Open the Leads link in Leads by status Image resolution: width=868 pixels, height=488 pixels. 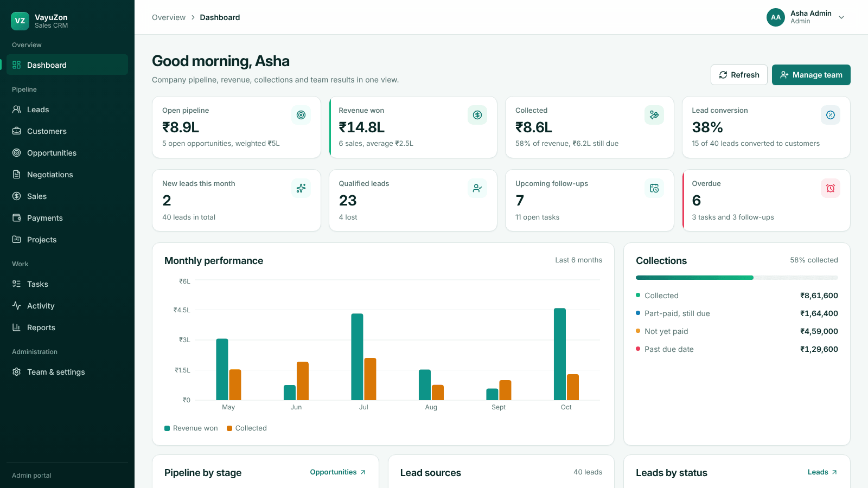coord(822,472)
